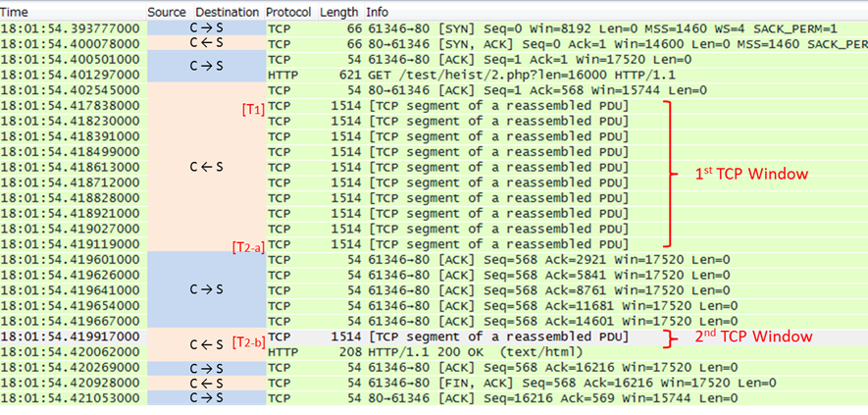
Task: Select the first [SYN] packet row
Action: pyautogui.click(x=490, y=28)
